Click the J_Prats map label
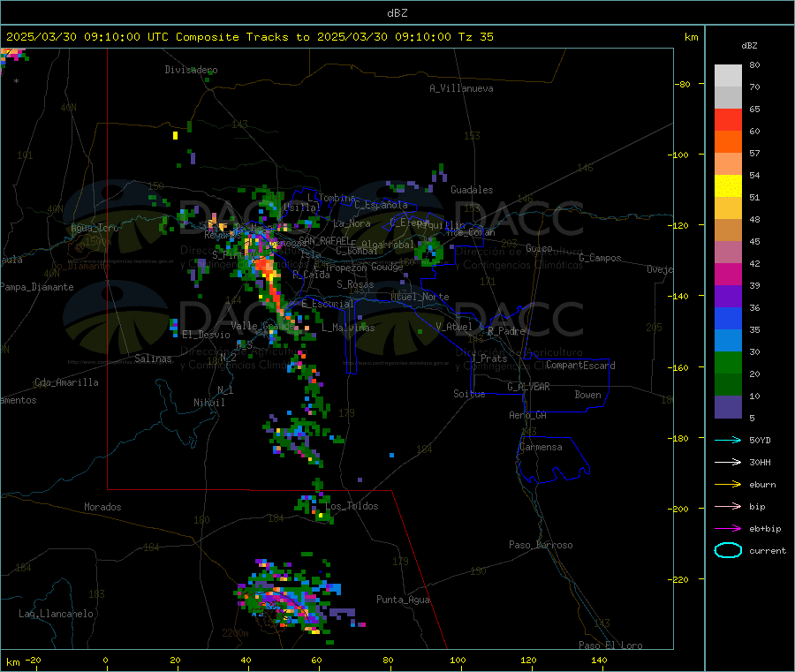The height and width of the screenshot is (672, 795). tap(489, 359)
